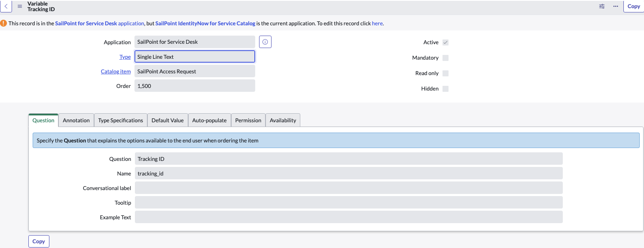The height and width of the screenshot is (248, 644).
Task: Click the Question field Tracking ID
Action: click(x=348, y=159)
